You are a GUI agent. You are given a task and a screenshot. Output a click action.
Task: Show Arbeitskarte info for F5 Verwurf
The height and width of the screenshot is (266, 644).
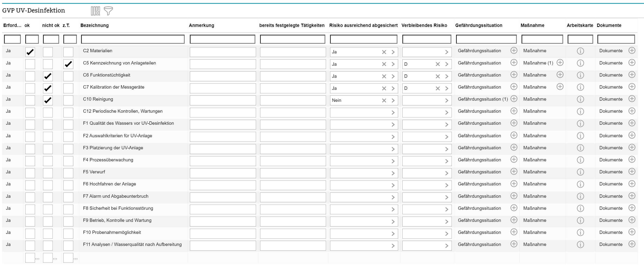tap(580, 172)
